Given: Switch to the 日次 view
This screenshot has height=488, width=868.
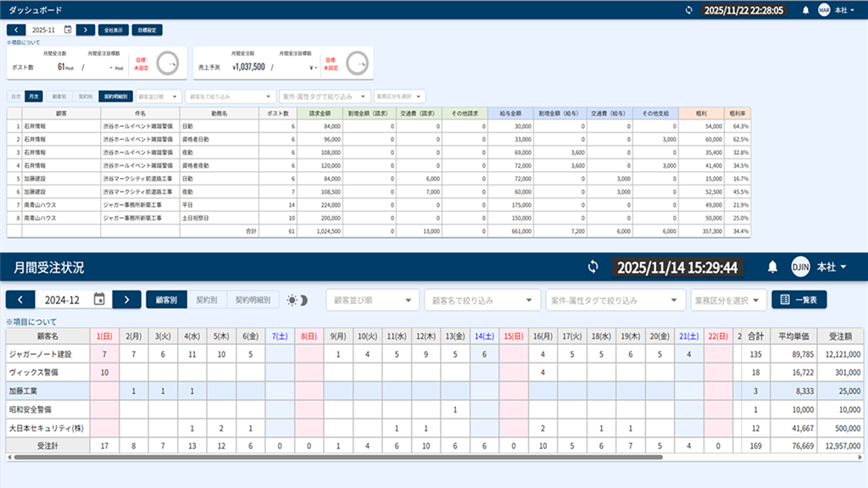Looking at the screenshot, I should click(x=16, y=97).
